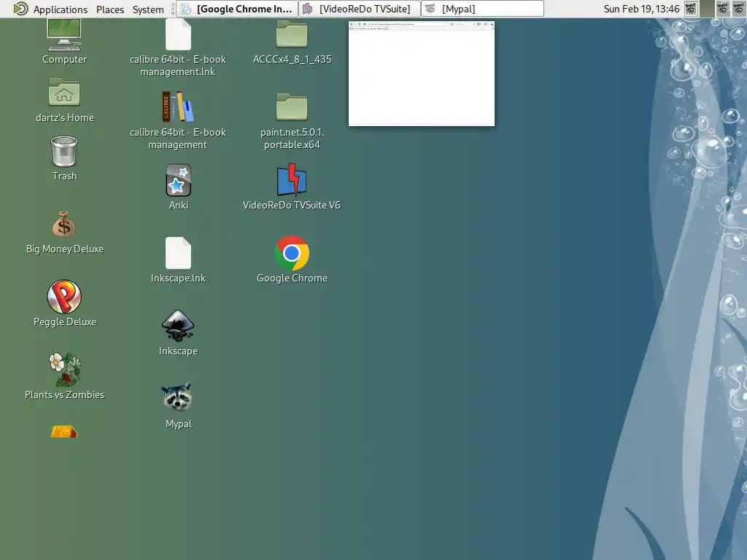
Task: Launch Google Chrome from the desktop icon
Action: coord(292,253)
